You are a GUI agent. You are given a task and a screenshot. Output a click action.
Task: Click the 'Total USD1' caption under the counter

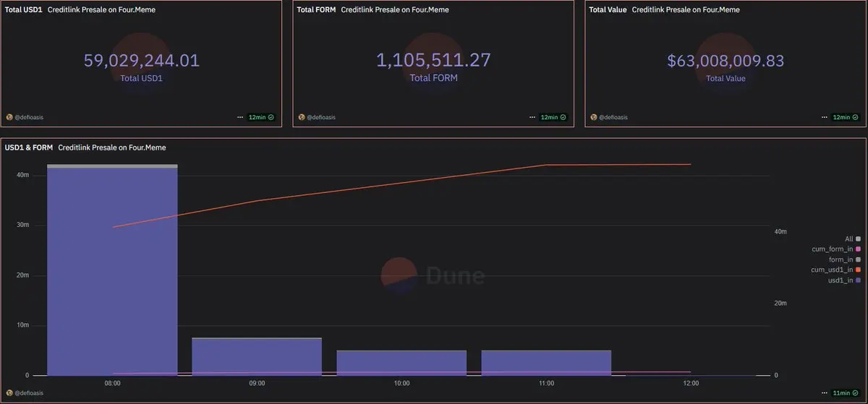point(142,78)
